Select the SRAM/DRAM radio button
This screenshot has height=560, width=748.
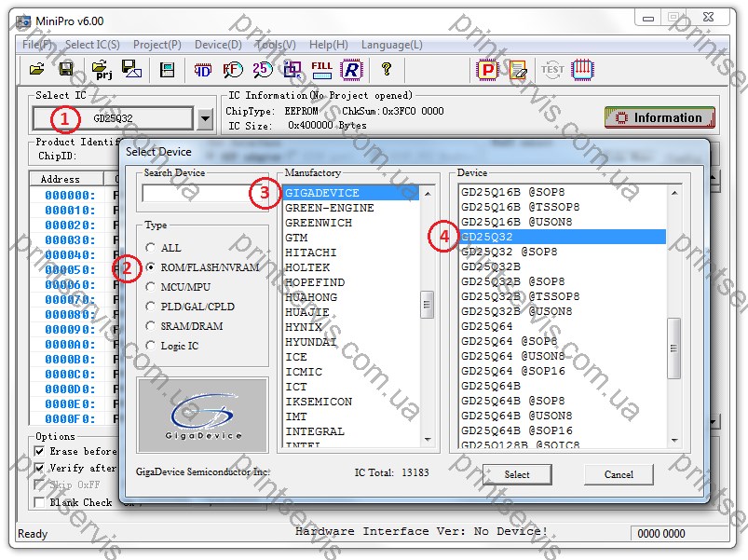pos(151,326)
